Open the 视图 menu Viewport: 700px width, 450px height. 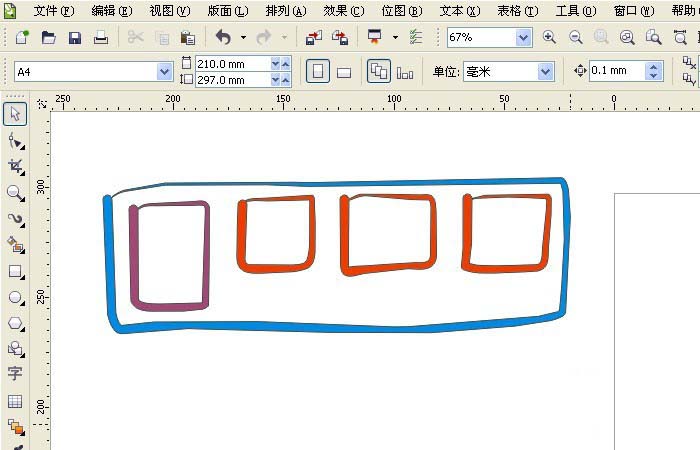(x=170, y=11)
